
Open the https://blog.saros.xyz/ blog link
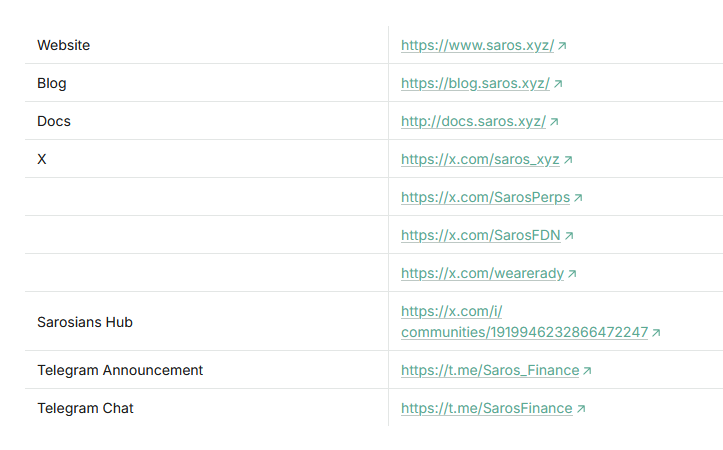[x=475, y=84]
